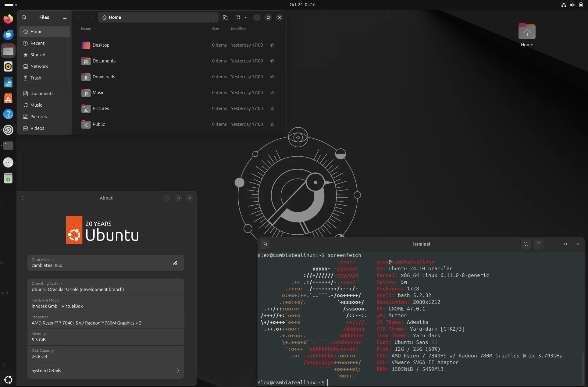Screen dimensions: 588x387
Task: Click the Home path bar button
Action: pos(112,17)
